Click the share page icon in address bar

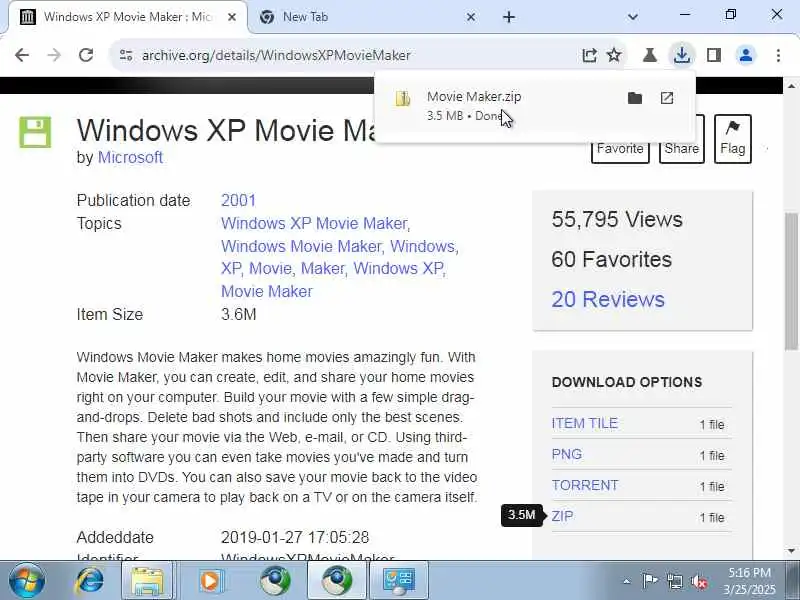pos(589,55)
